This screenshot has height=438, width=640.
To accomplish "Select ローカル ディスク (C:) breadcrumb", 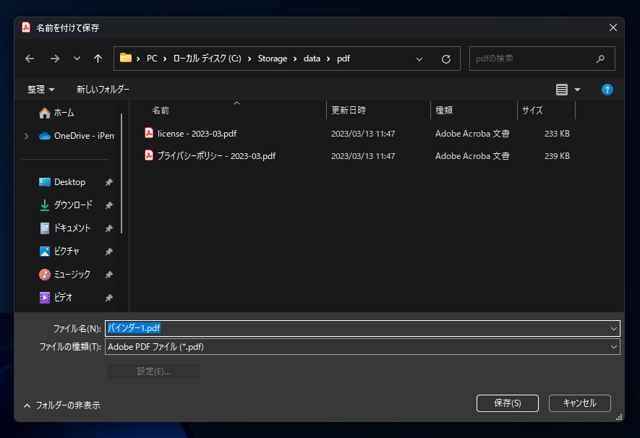I will [207, 59].
